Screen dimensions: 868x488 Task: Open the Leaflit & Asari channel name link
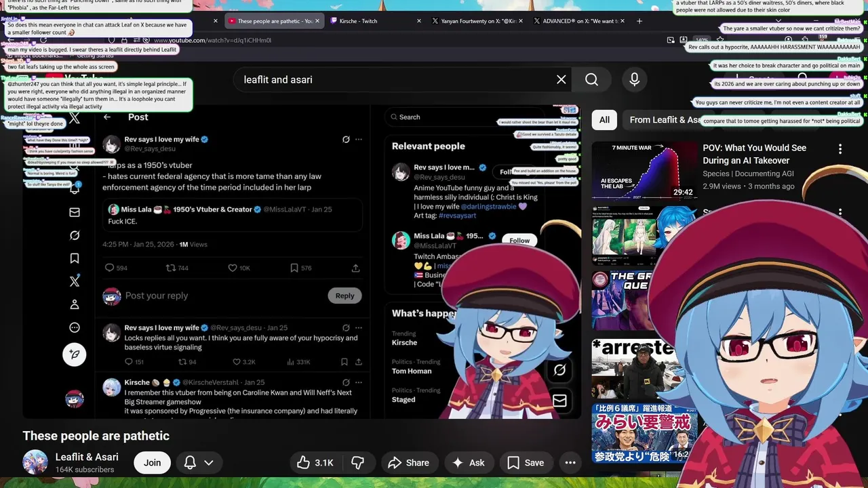coord(87,457)
